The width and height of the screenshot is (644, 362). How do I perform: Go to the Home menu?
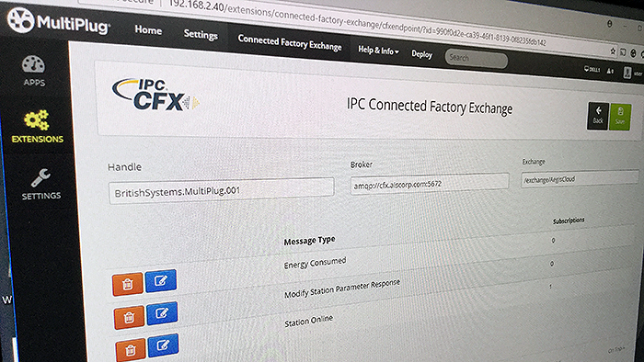click(148, 30)
